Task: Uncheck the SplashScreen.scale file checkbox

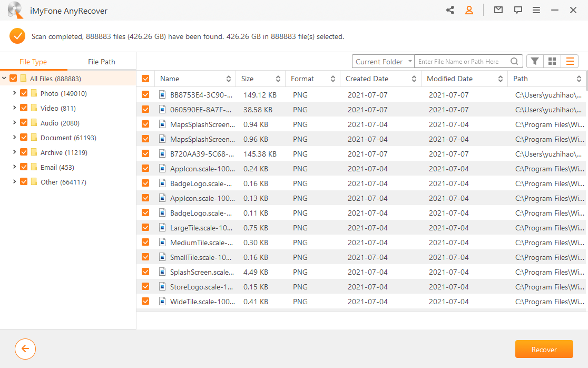Action: 145,272
